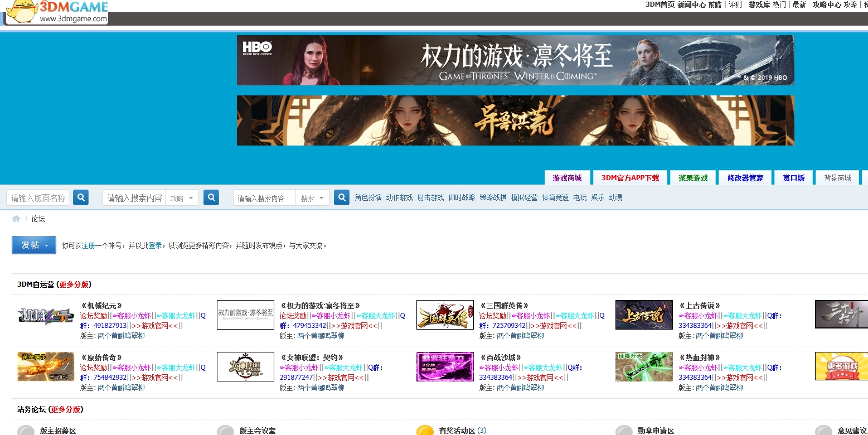Open the 有奖活动区 forum link
The width and height of the screenshot is (868, 435).
click(457, 431)
